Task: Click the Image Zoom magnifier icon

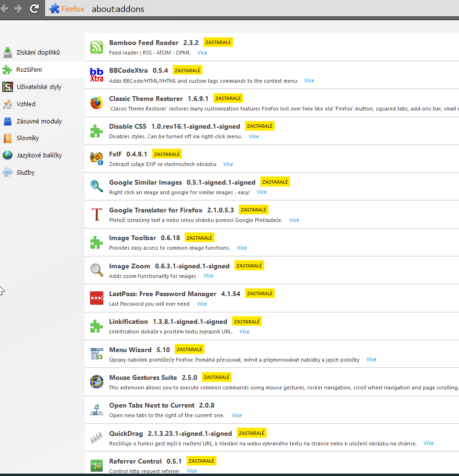Action: click(x=97, y=270)
